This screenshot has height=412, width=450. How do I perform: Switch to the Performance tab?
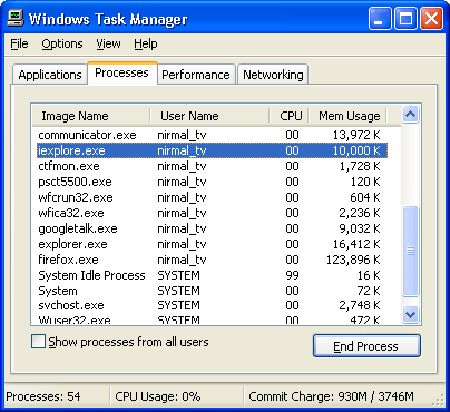[196, 74]
